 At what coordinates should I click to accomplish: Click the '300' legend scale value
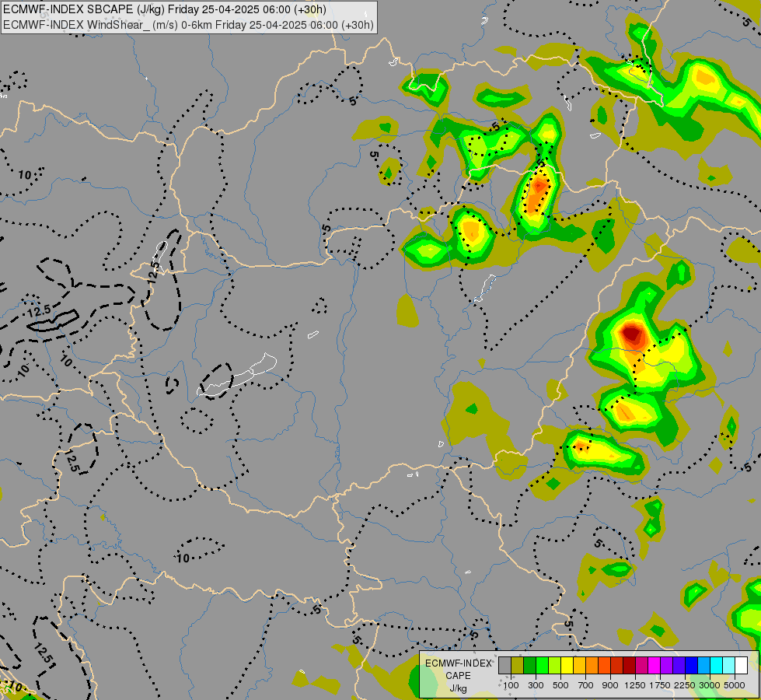536,685
